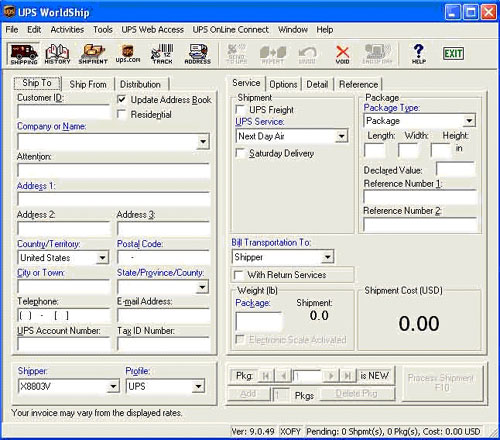Open the Shipping window icon
The height and width of the screenshot is (440, 500).
pyautogui.click(x=23, y=54)
